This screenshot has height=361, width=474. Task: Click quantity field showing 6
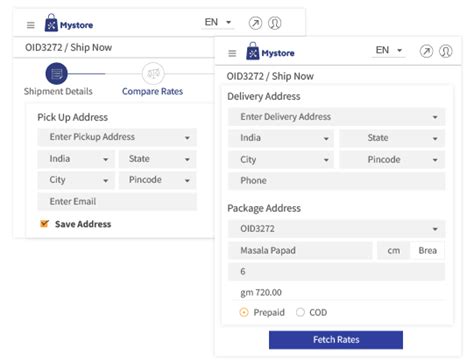point(337,271)
